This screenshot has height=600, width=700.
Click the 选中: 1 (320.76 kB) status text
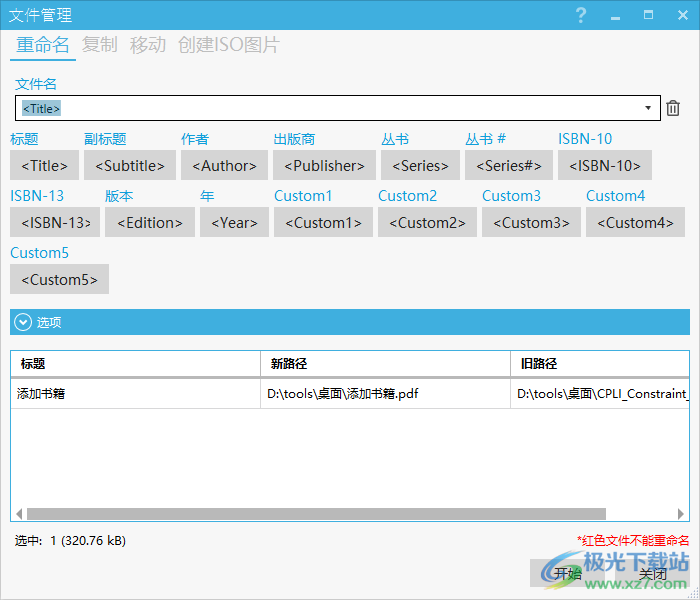click(x=70, y=541)
